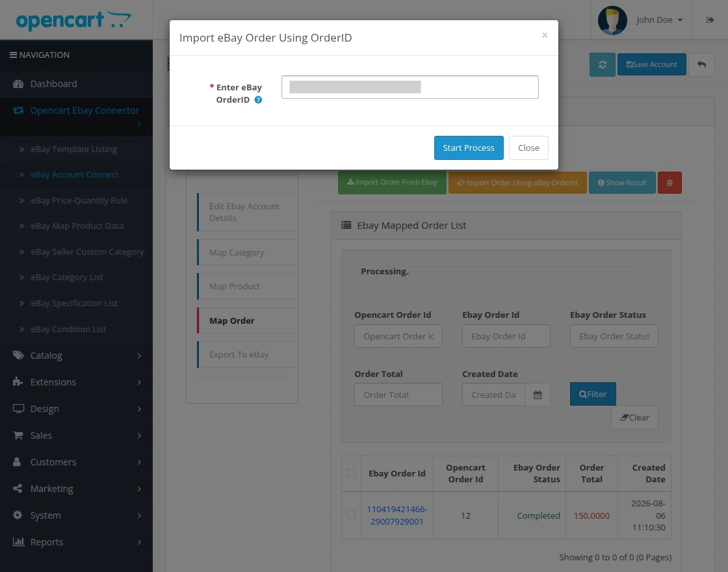Apply the Filter button
The image size is (728, 572).
pos(593,394)
